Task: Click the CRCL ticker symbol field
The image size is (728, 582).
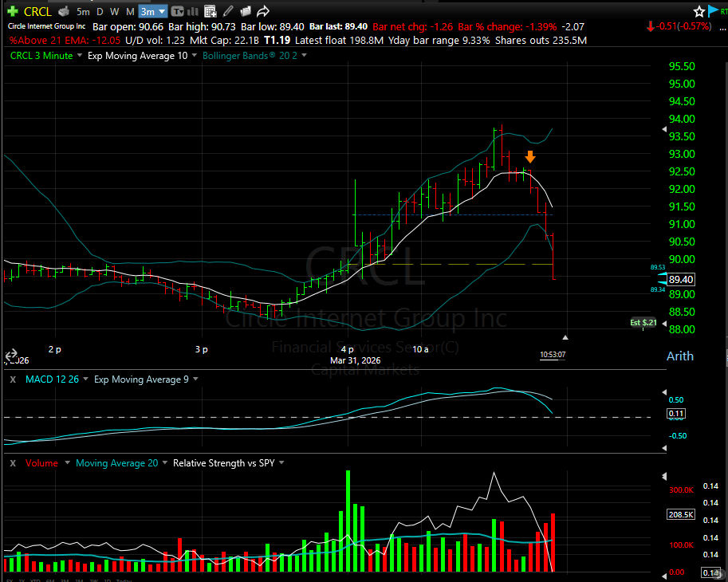Action: coord(37,11)
